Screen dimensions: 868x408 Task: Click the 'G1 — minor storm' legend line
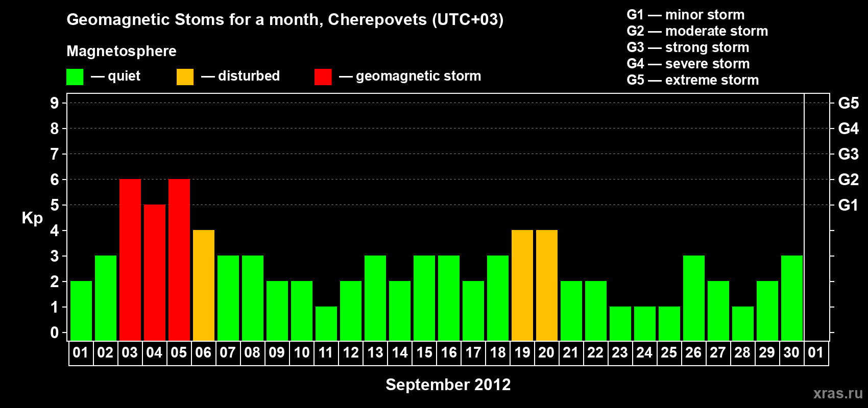pyautogui.click(x=686, y=15)
